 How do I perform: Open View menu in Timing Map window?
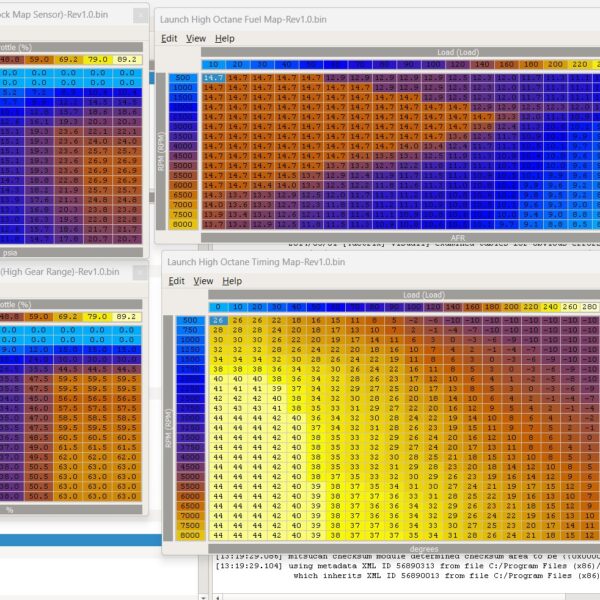click(203, 281)
